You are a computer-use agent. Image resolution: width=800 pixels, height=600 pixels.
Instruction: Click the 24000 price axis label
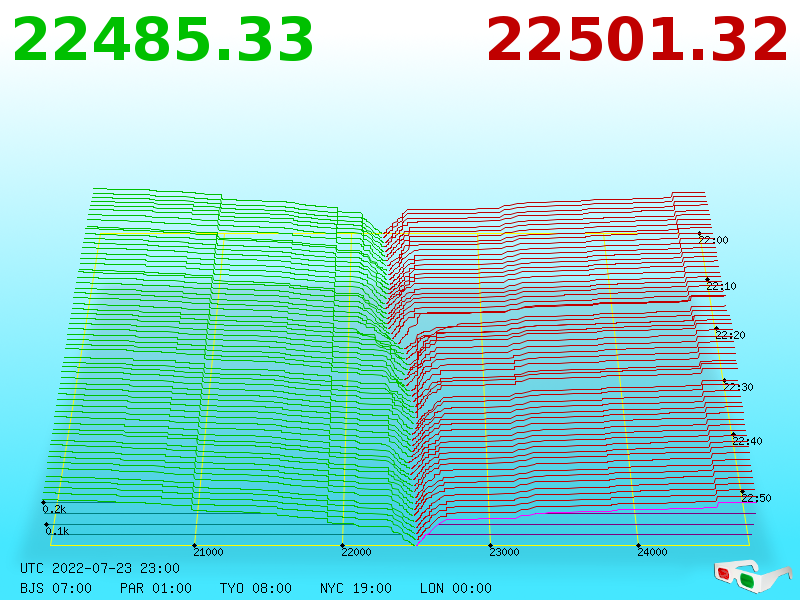(x=652, y=552)
